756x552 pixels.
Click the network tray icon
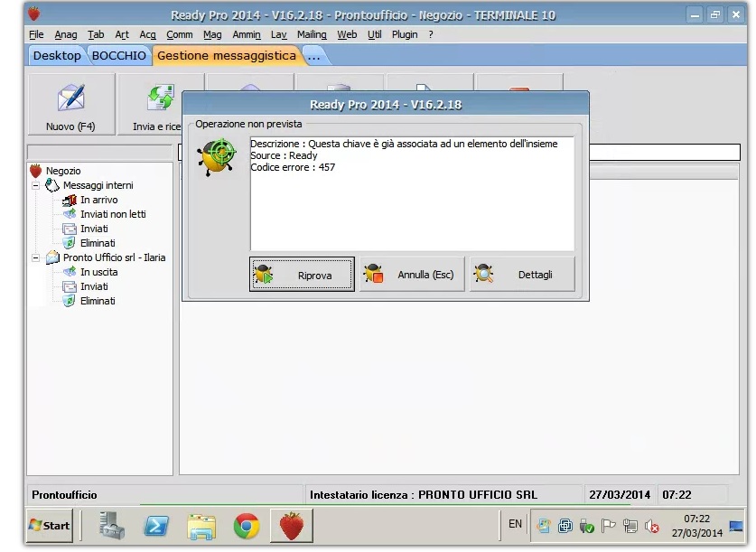click(630, 526)
